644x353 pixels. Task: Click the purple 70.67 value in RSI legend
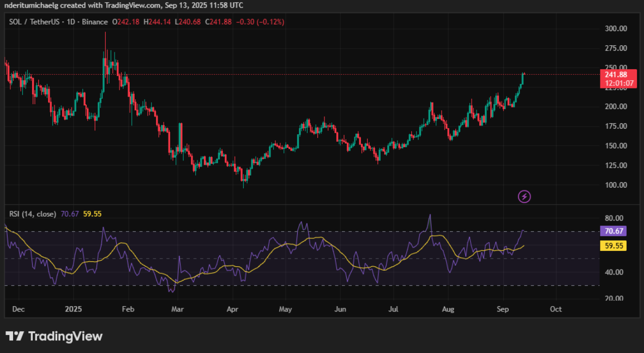[x=69, y=214]
